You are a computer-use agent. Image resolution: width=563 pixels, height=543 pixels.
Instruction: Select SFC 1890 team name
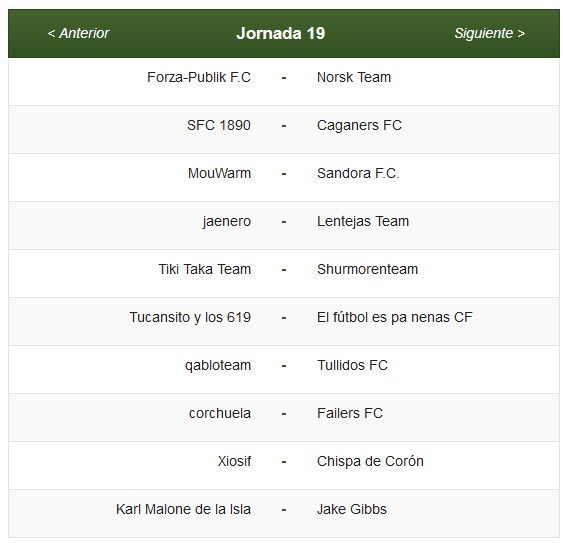[219, 125]
